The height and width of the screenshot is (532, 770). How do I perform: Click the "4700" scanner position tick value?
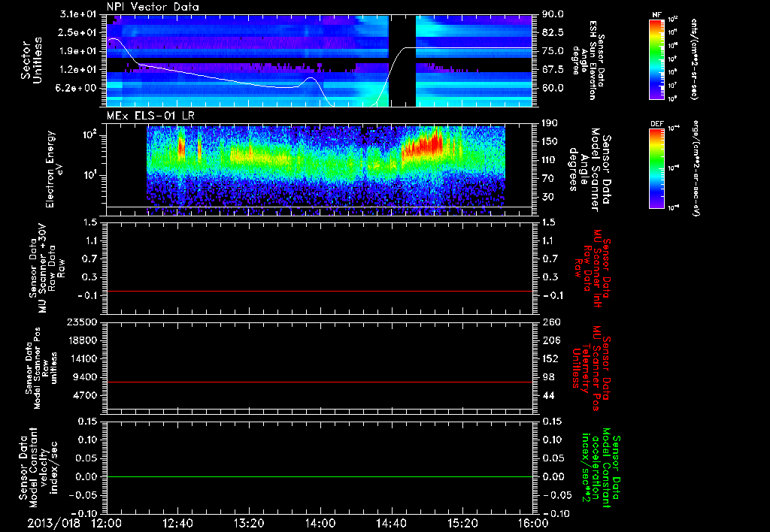(86, 395)
